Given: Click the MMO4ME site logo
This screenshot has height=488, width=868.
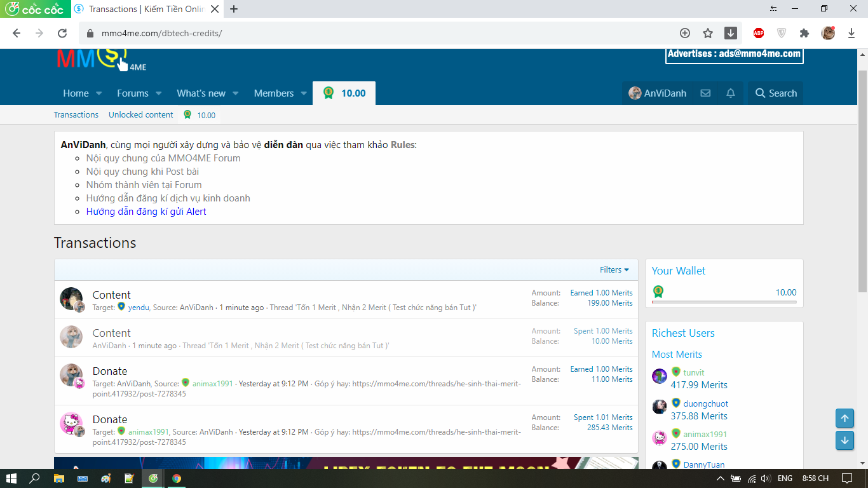Looking at the screenshot, I should 102,59.
